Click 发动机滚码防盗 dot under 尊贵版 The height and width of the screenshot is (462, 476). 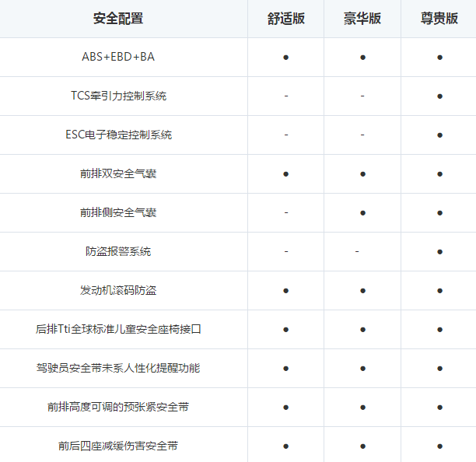click(x=439, y=291)
